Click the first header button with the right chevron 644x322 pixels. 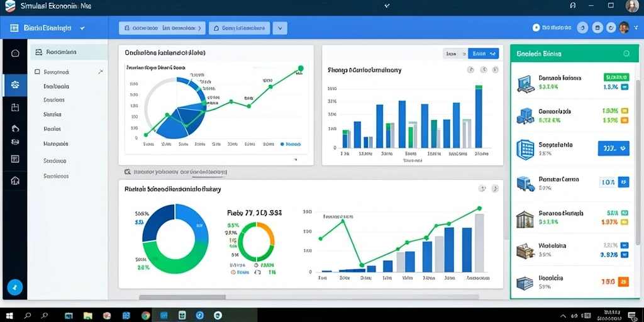pos(162,28)
